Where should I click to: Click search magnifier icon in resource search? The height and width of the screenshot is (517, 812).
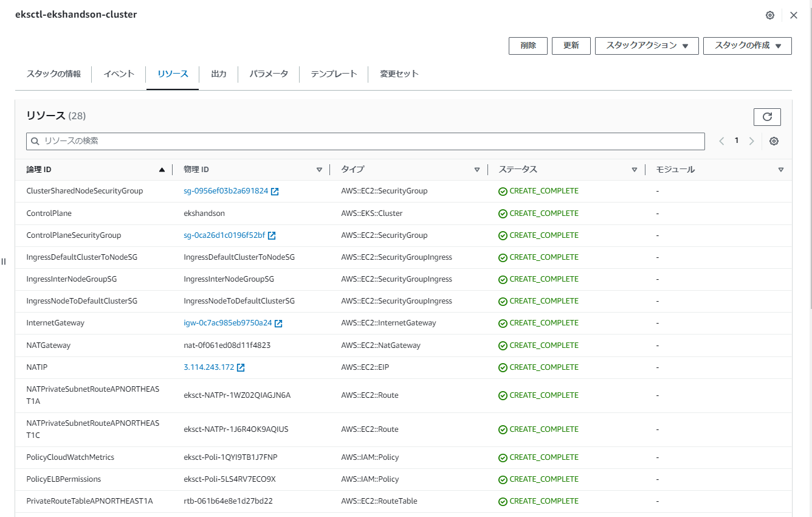point(36,141)
